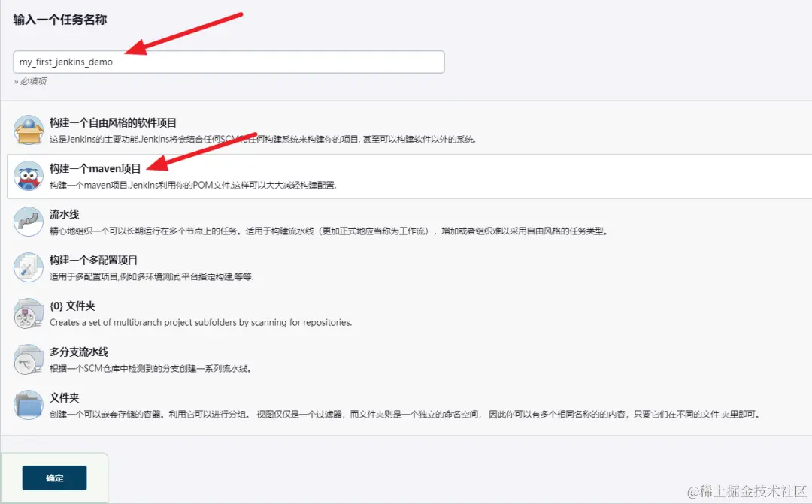Click the 输入一个任务名称 heading
Image resolution: width=812 pixels, height=504 pixels.
tap(60, 20)
